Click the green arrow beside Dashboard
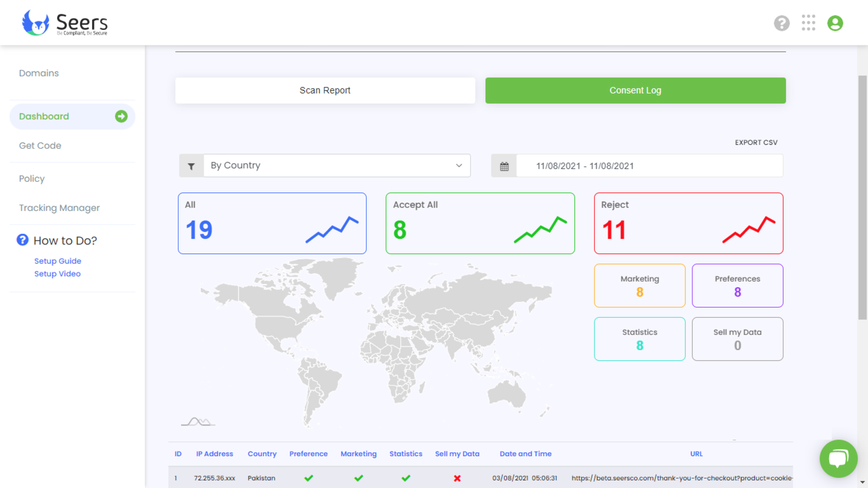868x488 pixels. click(121, 117)
